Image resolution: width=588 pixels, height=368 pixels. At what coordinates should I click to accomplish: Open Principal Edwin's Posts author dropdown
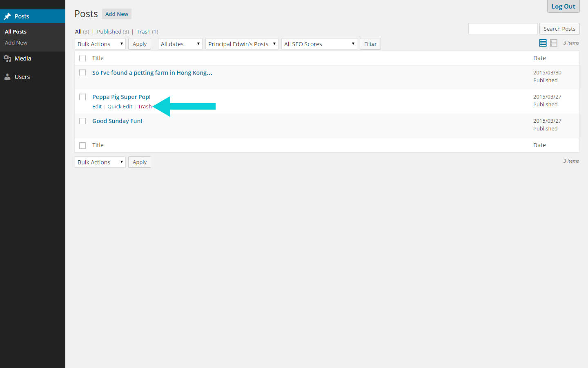[241, 44]
